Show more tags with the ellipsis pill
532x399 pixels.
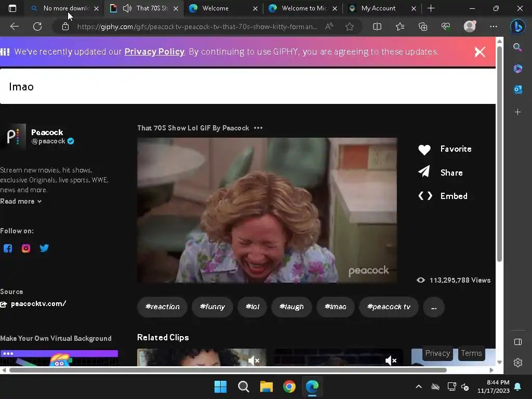point(434,307)
